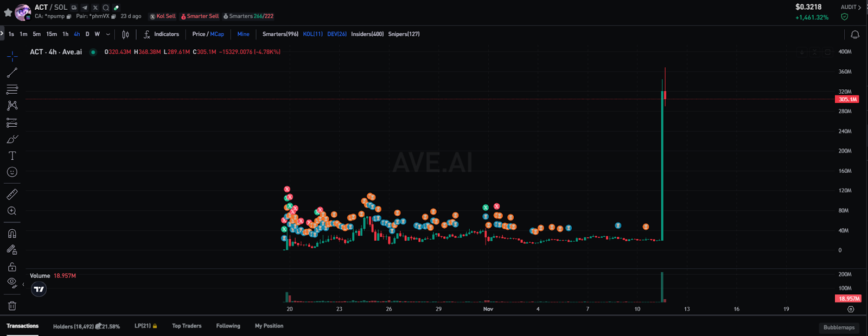Open the alert bell icon
Image resolution: width=868 pixels, height=336 pixels.
pyautogui.click(x=855, y=34)
